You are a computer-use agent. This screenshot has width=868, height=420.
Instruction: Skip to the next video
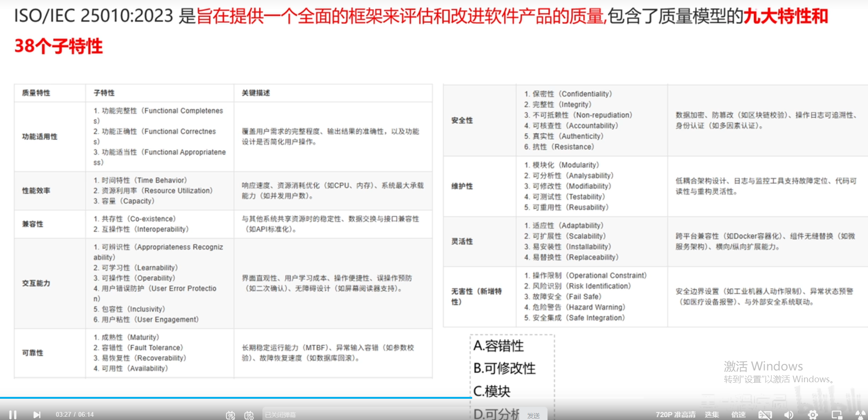tap(37, 414)
